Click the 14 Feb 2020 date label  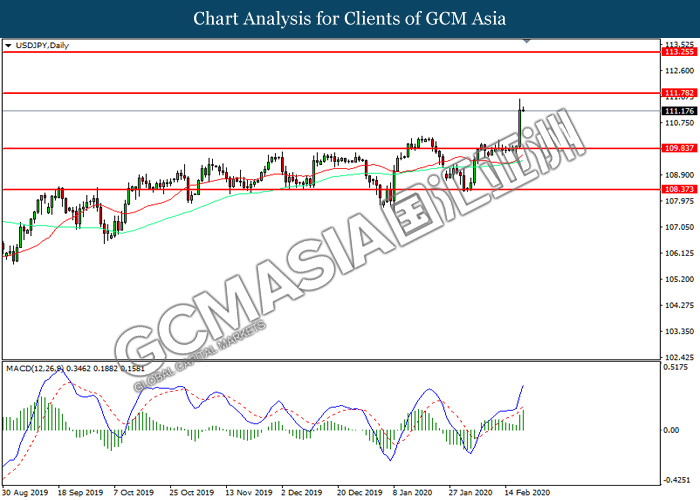pos(527,493)
